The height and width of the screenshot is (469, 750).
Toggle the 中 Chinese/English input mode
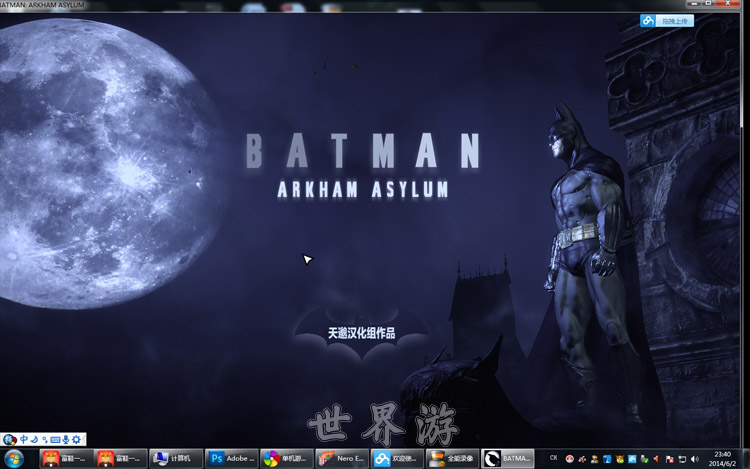pyautogui.click(x=24, y=439)
